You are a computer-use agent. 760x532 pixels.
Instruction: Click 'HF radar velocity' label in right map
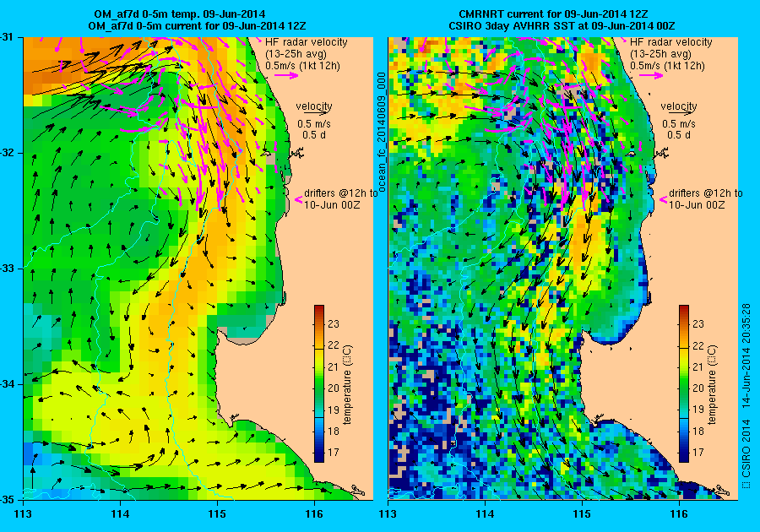pos(671,42)
